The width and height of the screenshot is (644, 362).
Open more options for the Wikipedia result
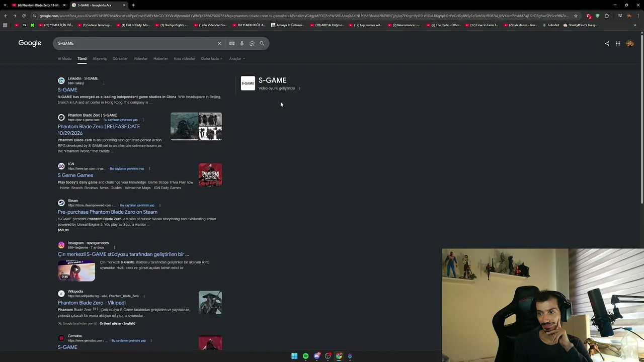[144, 296]
